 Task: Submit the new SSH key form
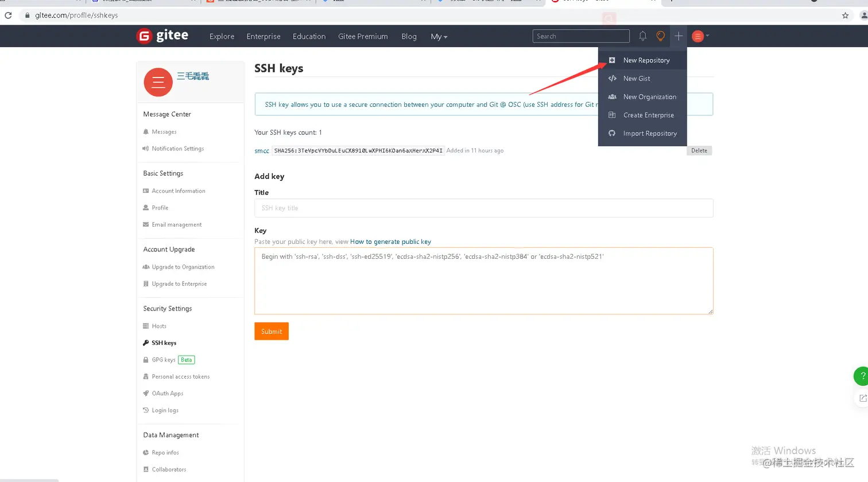pos(272,331)
